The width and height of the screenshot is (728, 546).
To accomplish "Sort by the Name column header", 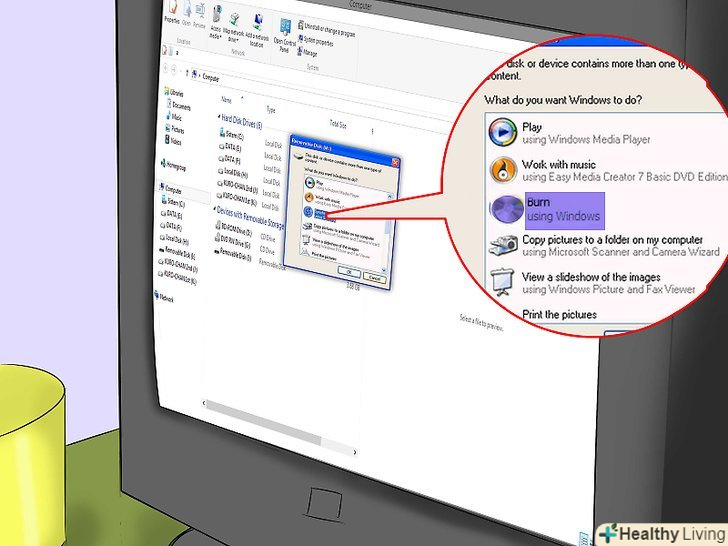I will pos(226,99).
